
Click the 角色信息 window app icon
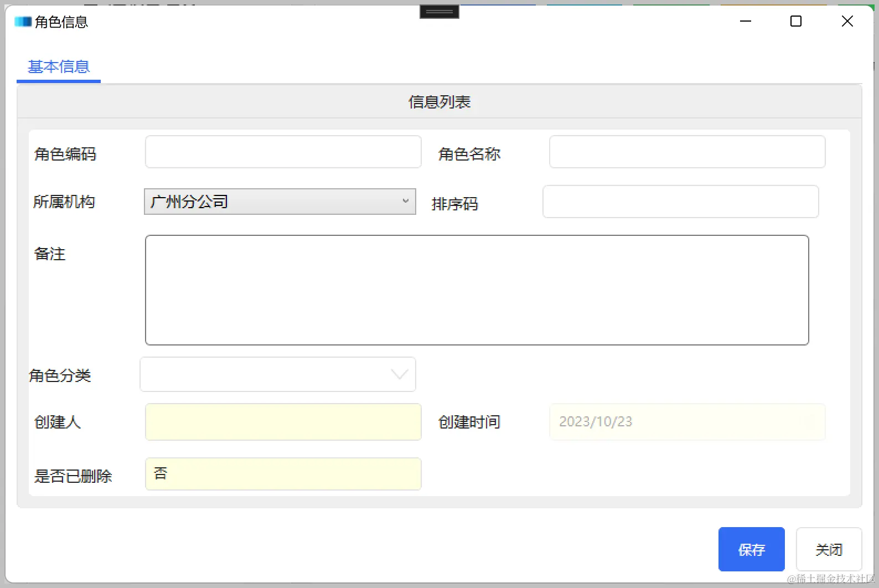click(23, 22)
